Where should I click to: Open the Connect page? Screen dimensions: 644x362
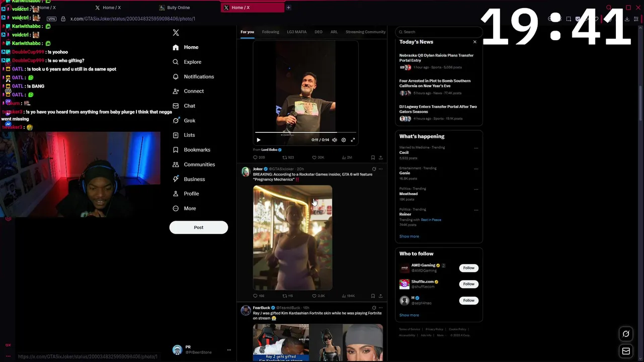[188, 91]
